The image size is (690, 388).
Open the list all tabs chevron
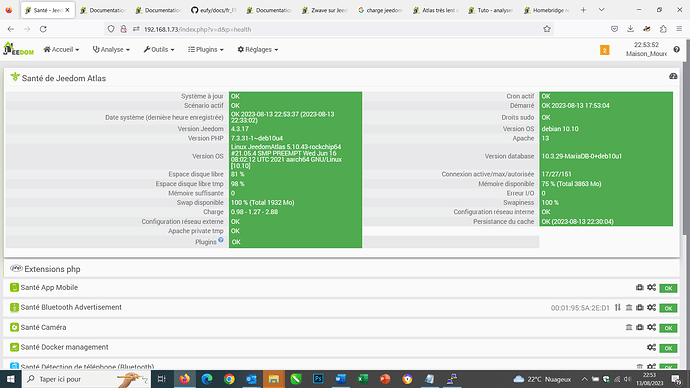click(x=601, y=10)
